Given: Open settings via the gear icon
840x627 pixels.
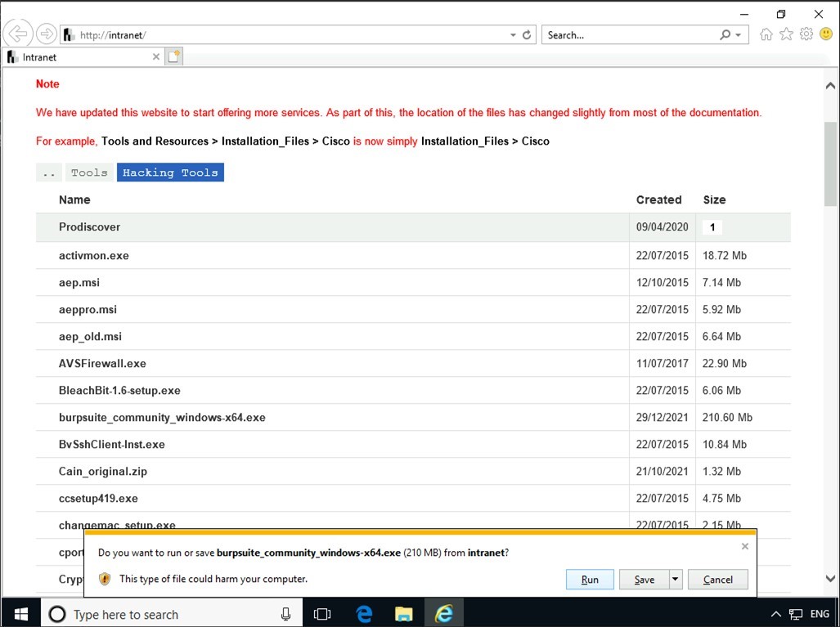Looking at the screenshot, I should tap(806, 34).
